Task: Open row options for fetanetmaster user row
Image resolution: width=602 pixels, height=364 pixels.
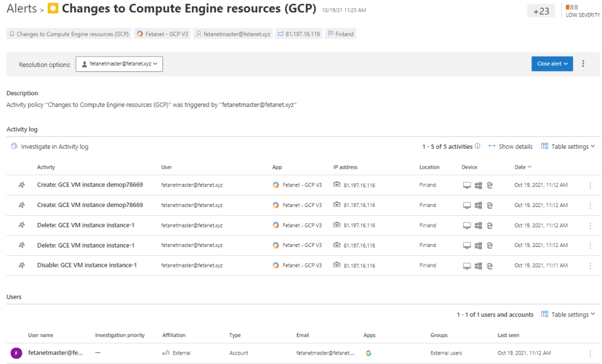Action: [590, 353]
